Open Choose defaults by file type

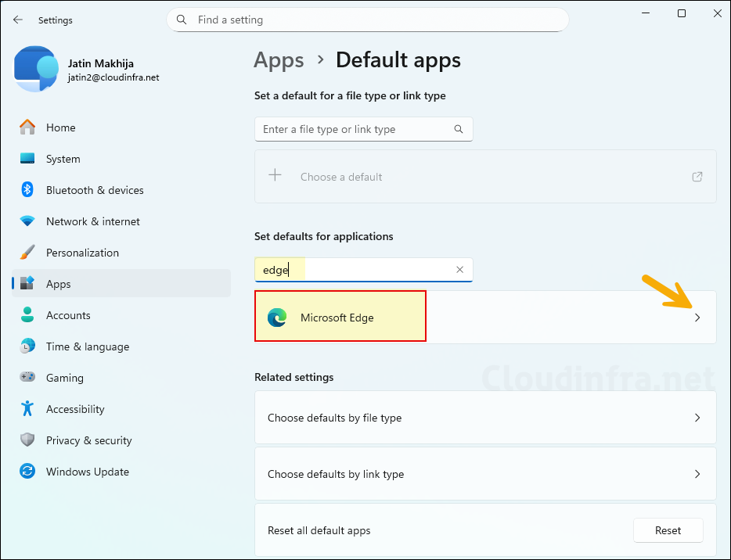coord(484,418)
